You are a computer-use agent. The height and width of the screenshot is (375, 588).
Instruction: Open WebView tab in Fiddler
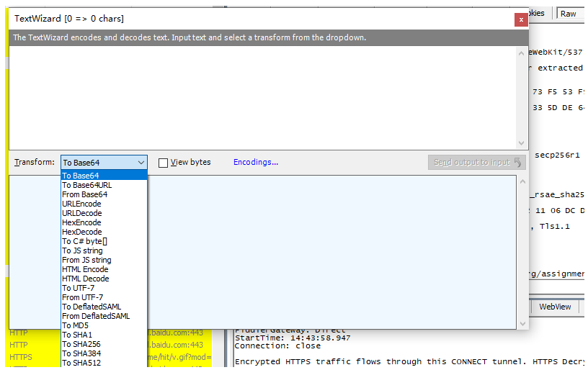(555, 307)
